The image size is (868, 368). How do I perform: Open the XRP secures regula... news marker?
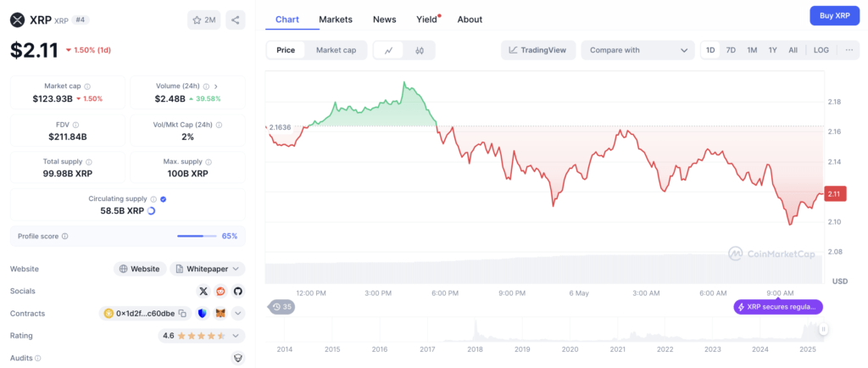coord(778,307)
